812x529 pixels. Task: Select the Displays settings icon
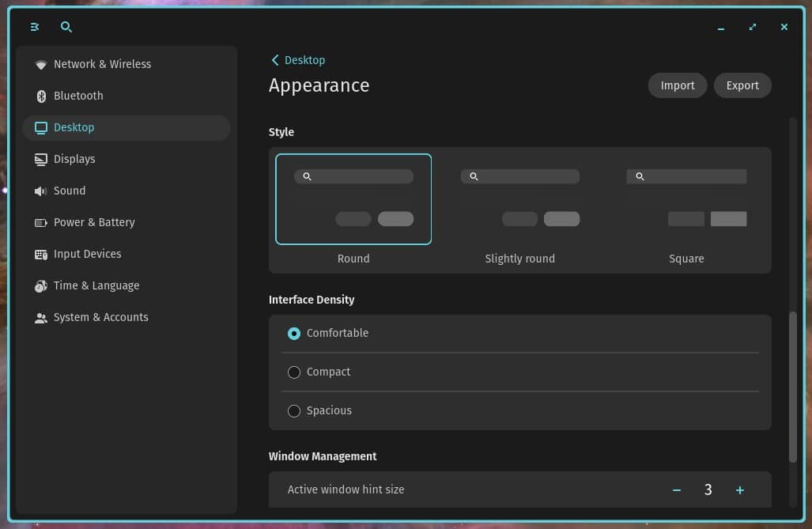click(x=41, y=159)
